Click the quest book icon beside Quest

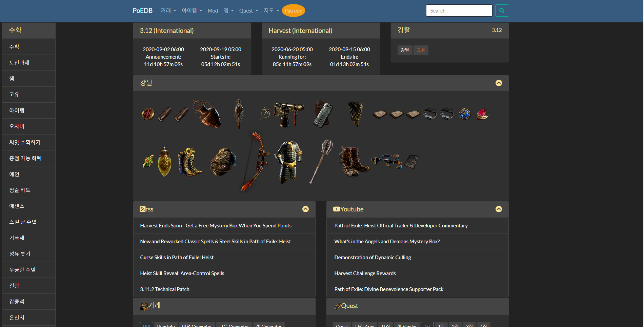337,306
